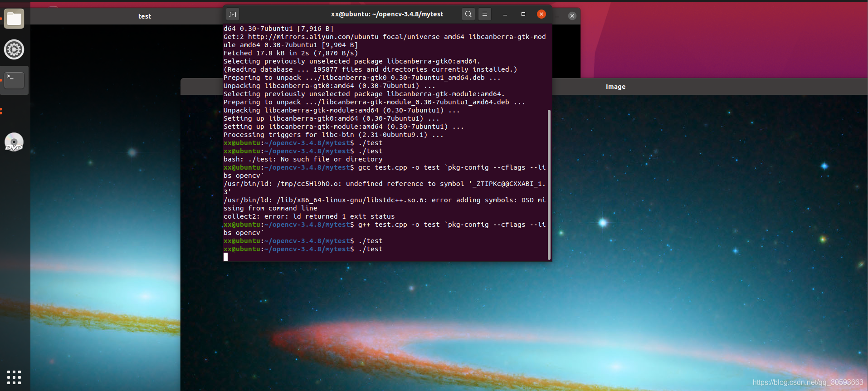Click the line 'bash: ./test: No such file or directory'
This screenshot has width=868, height=391.
[x=303, y=159]
